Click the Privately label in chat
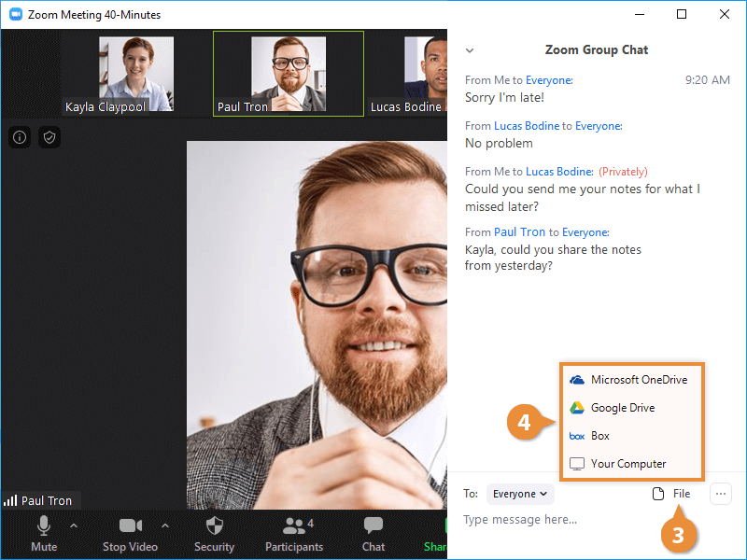The width and height of the screenshot is (747, 560). (623, 172)
